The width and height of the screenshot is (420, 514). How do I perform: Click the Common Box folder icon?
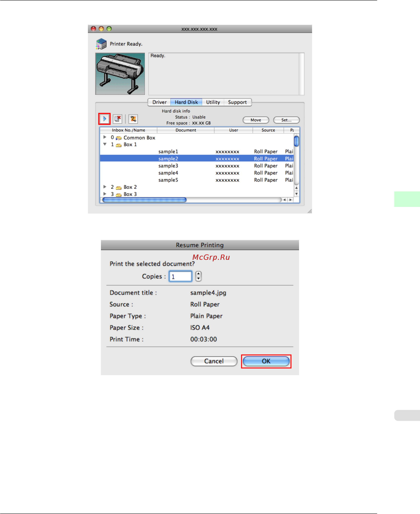[119, 138]
